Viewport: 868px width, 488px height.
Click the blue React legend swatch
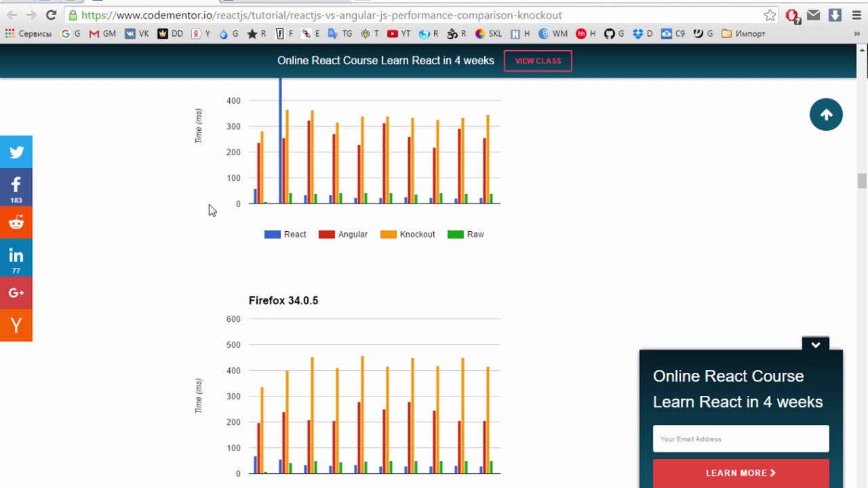tap(272, 235)
